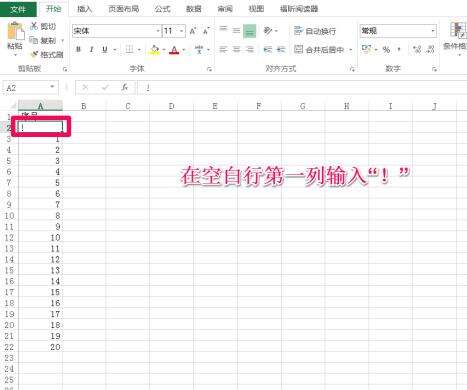Open the font name dropdown (宋体)
Screen dimensions: 467x390
(x=158, y=31)
